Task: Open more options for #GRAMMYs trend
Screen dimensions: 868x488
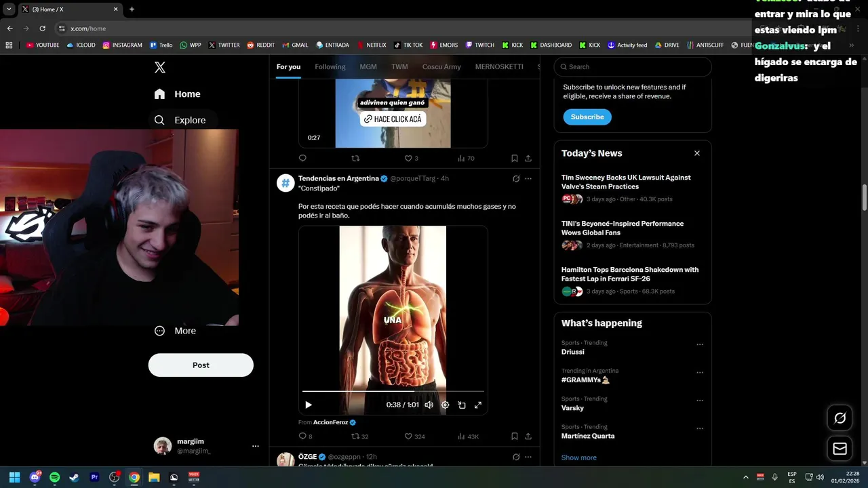Action: (700, 373)
